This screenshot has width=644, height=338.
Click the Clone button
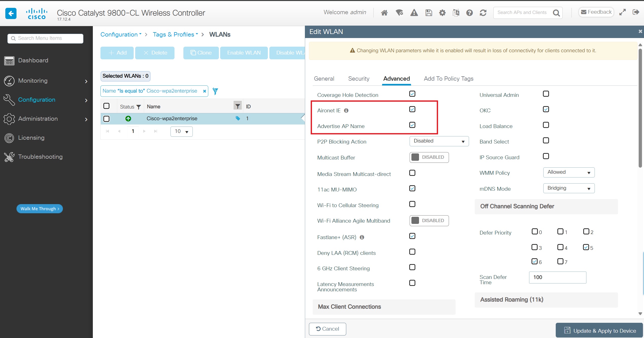pos(201,53)
